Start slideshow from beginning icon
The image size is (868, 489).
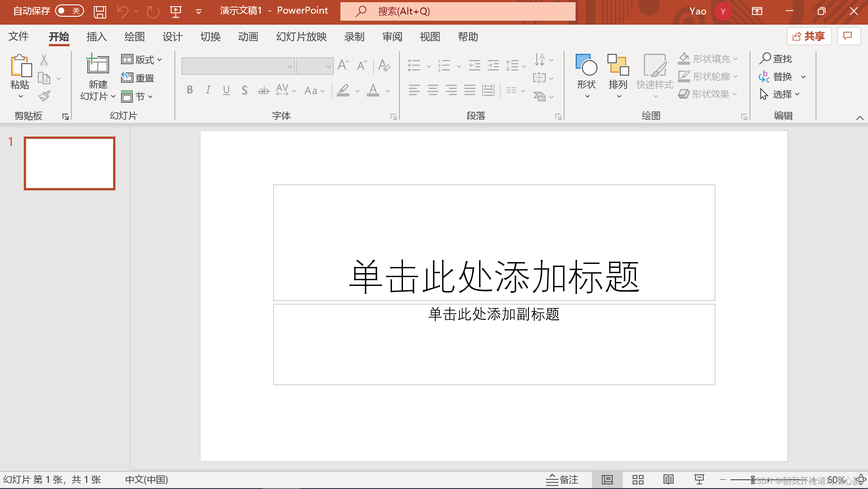[x=176, y=11]
